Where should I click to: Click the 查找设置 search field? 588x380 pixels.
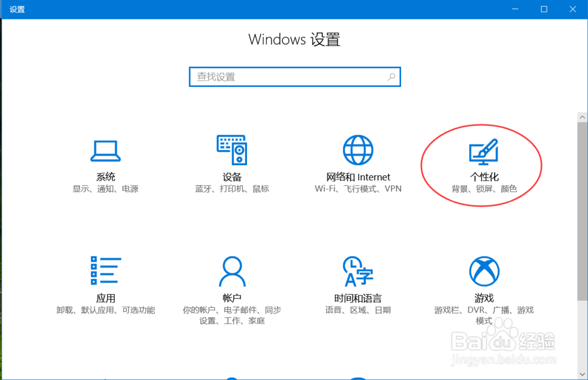coord(295,77)
